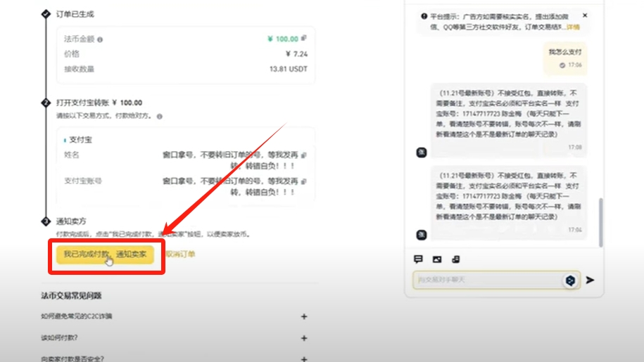Click the hexagon icon inside chat input
The width and height of the screenshot is (644, 362).
point(570,280)
